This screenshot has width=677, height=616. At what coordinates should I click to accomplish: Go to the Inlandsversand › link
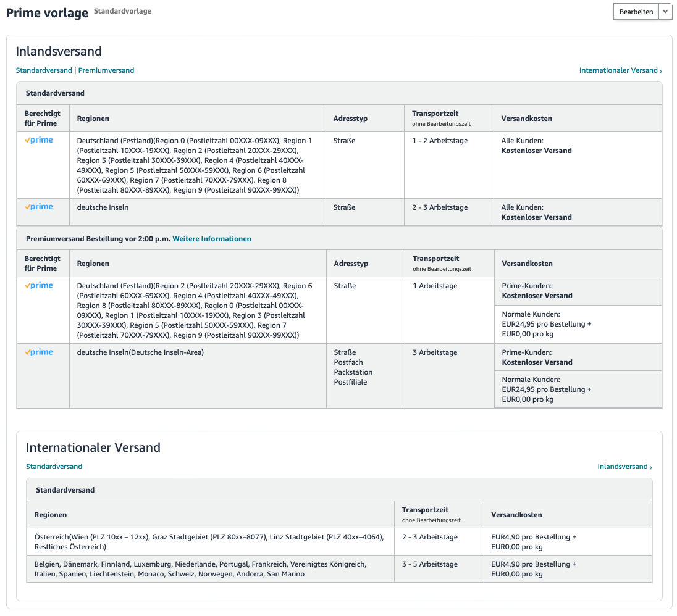[x=624, y=467]
